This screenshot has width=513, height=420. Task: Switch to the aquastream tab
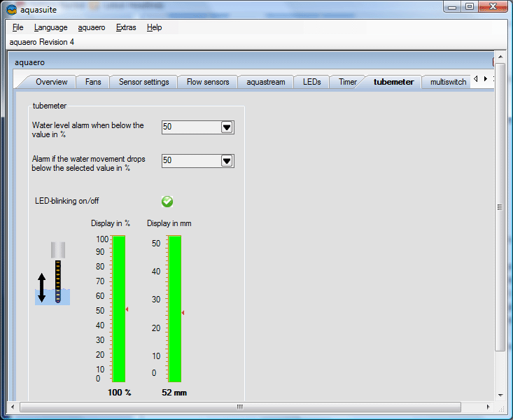point(266,82)
